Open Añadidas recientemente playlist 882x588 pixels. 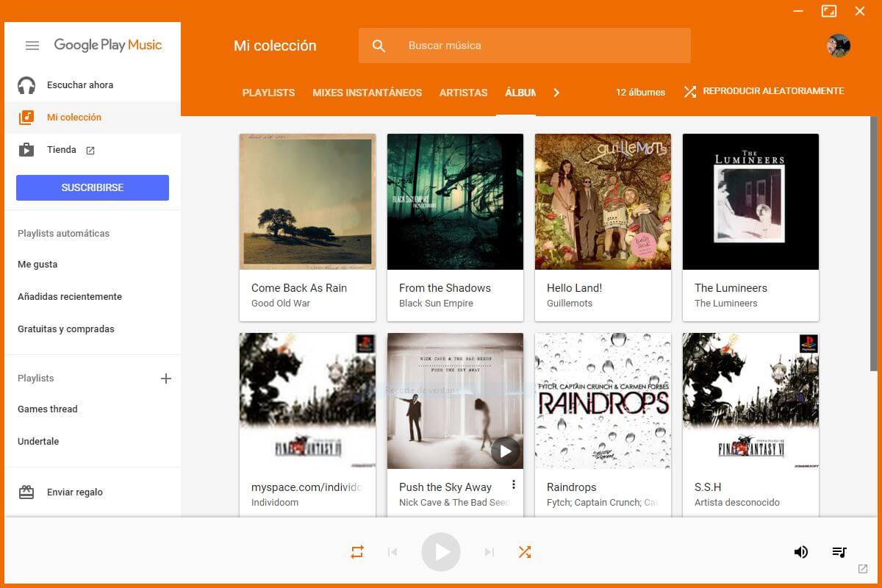(70, 297)
